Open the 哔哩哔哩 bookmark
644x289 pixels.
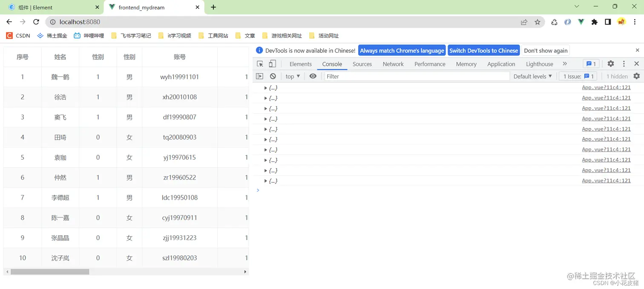point(89,36)
